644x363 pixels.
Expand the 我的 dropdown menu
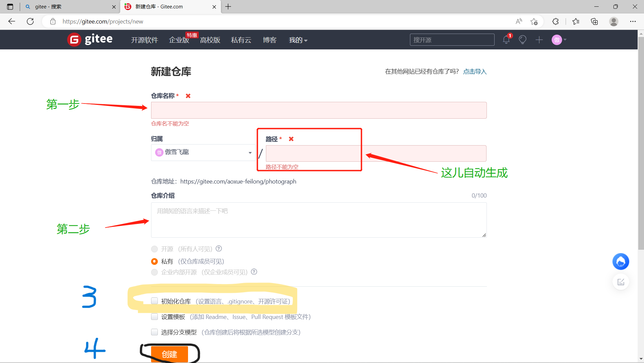pos(298,40)
